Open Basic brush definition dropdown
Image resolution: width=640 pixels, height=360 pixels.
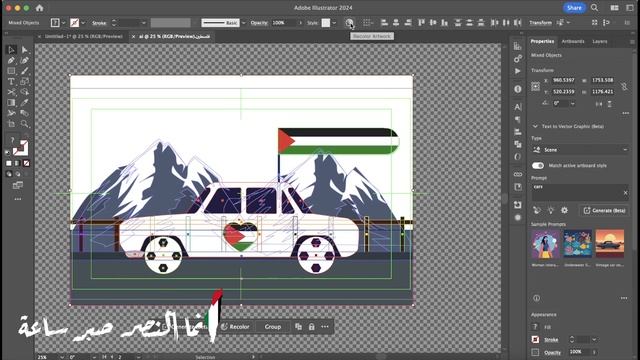[x=244, y=23]
